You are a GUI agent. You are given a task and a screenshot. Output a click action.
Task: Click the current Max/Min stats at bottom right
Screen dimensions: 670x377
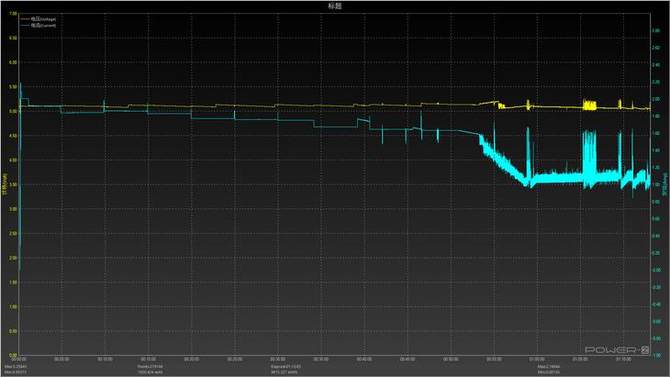pos(549,369)
